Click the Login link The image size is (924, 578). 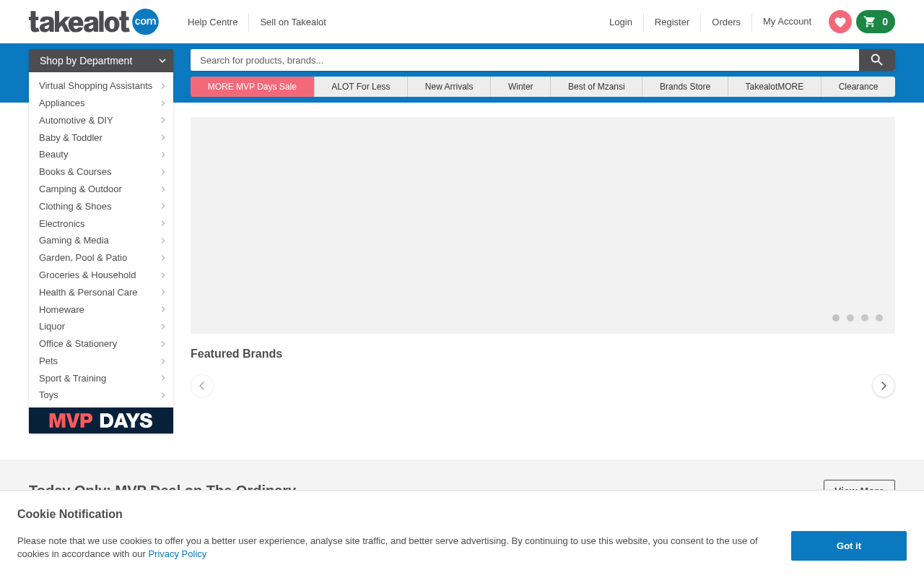(x=621, y=22)
